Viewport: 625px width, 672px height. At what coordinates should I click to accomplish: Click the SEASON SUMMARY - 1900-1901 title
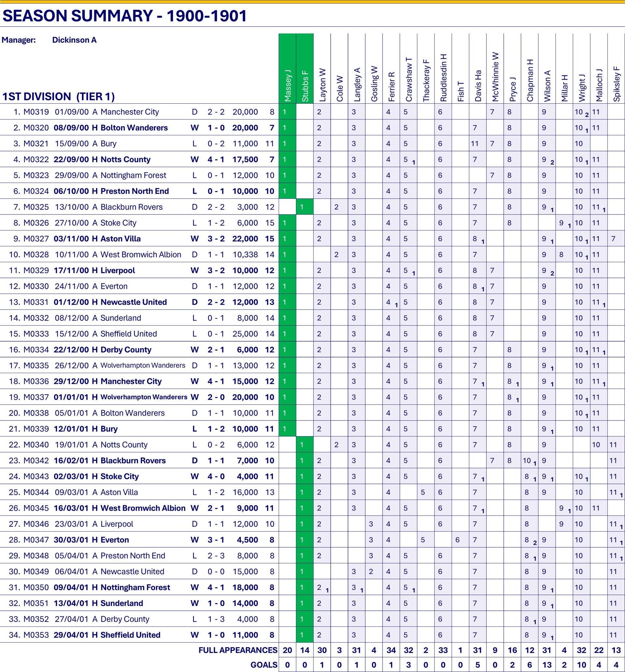pyautogui.click(x=125, y=16)
